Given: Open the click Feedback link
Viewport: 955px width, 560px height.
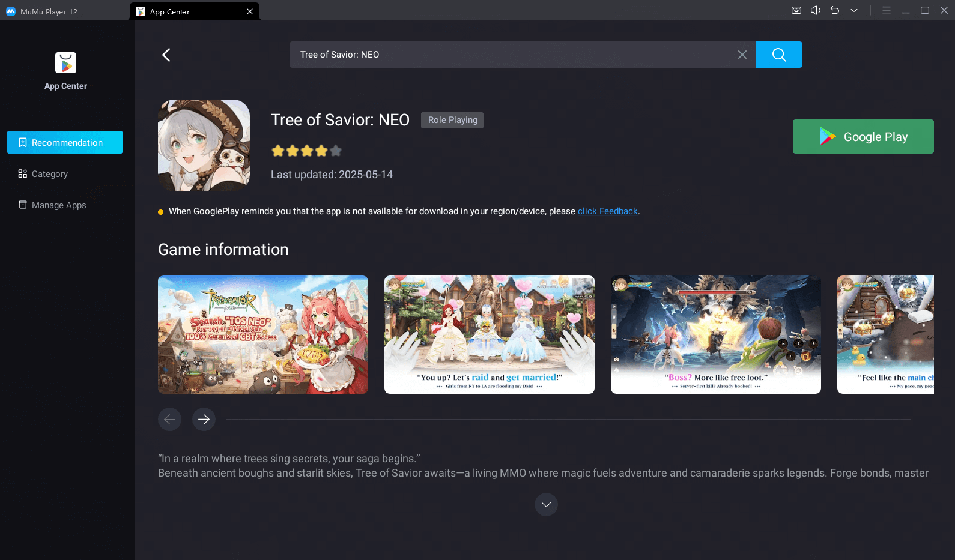Looking at the screenshot, I should 608,211.
